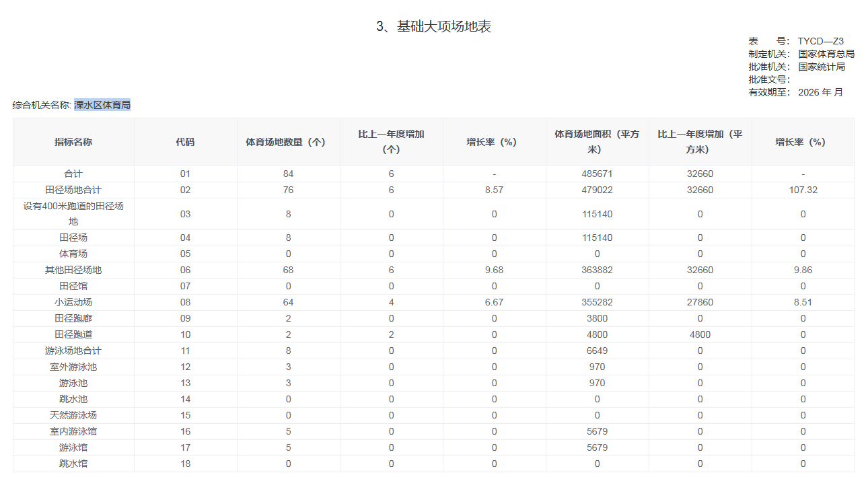
Task: Click the 指标名称 column header
Action: 73,142
